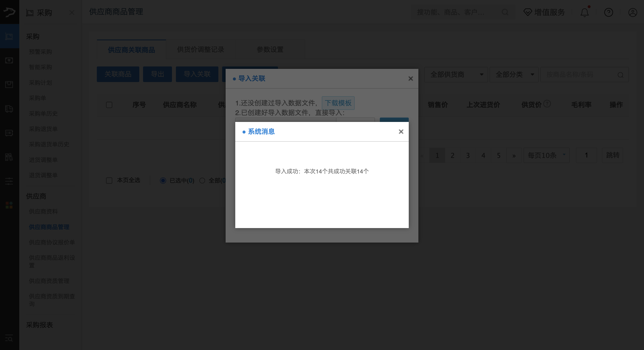Open 供应商资料 in the sidebar

43,212
